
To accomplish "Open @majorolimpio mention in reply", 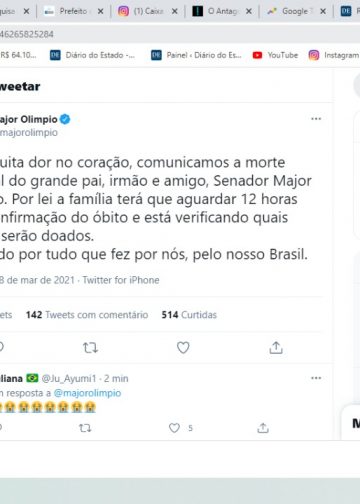I will point(87,393).
